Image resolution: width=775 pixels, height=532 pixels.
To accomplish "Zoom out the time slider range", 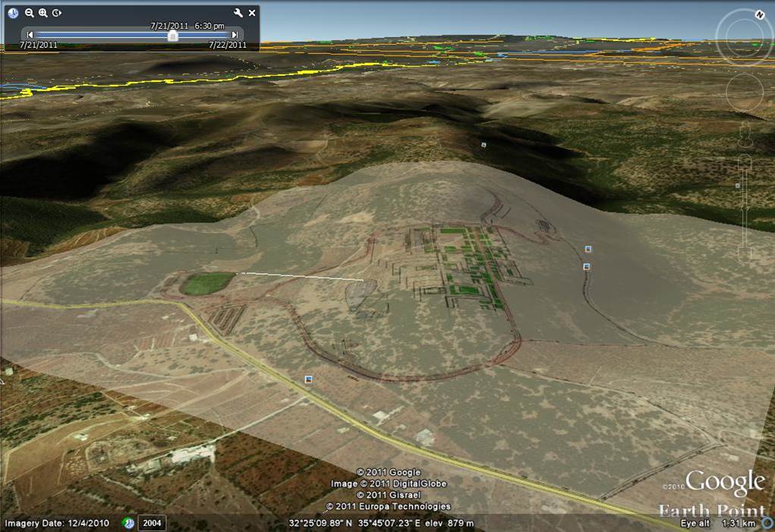I will (x=30, y=13).
